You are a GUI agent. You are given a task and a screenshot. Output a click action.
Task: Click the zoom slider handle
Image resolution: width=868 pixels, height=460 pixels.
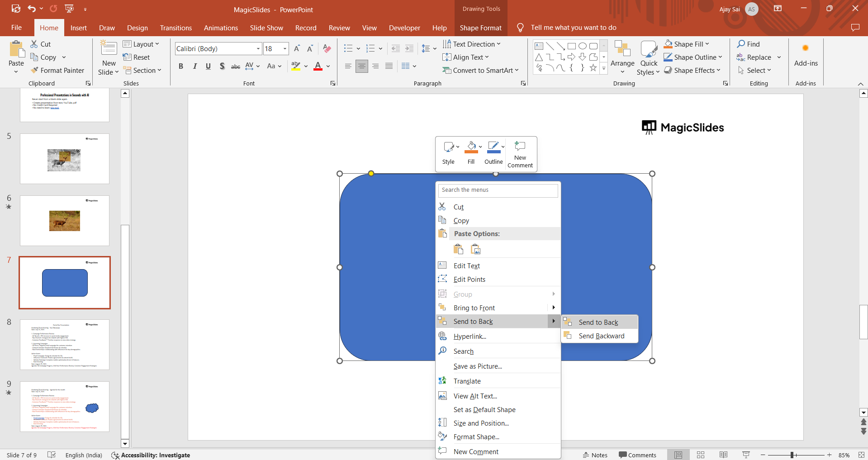[792, 455]
